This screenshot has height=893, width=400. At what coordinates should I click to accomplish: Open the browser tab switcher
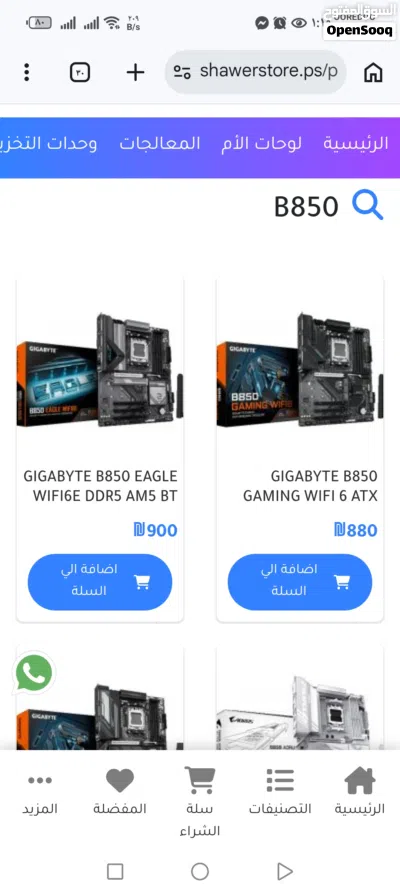point(80,72)
